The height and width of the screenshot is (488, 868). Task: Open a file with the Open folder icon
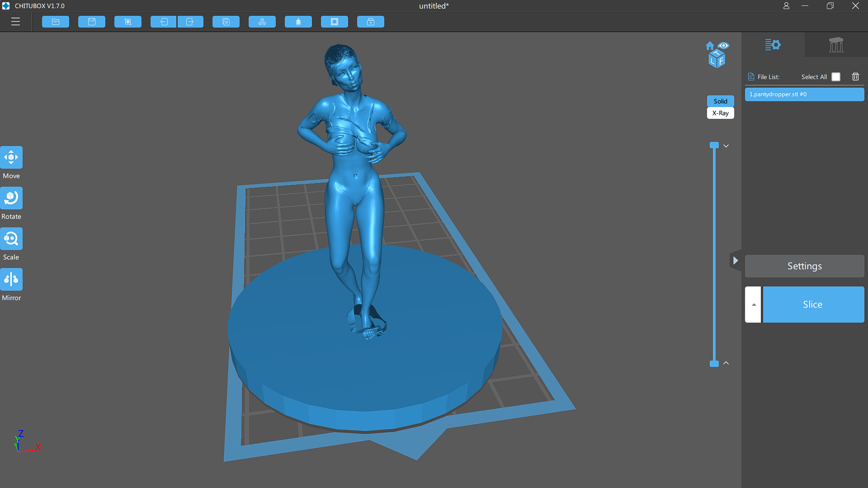pyautogui.click(x=55, y=21)
